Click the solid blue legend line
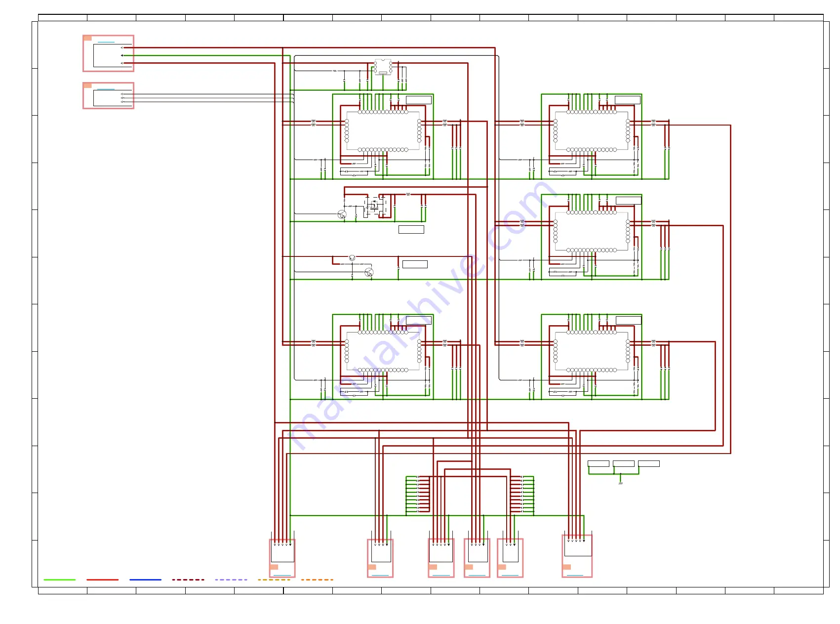The height and width of the screenshot is (624, 840). point(146,580)
